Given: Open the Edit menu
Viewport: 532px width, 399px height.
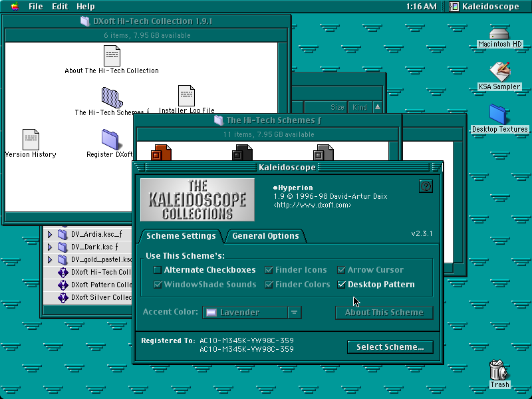Looking at the screenshot, I should pos(60,7).
